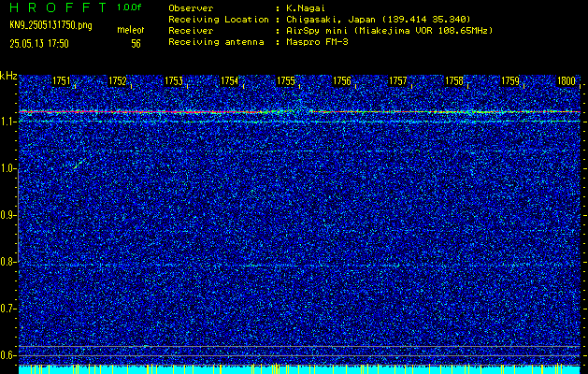The width and height of the screenshot is (588, 374).
Task: Click receiver value AirSpy mini
Action: pos(318,31)
